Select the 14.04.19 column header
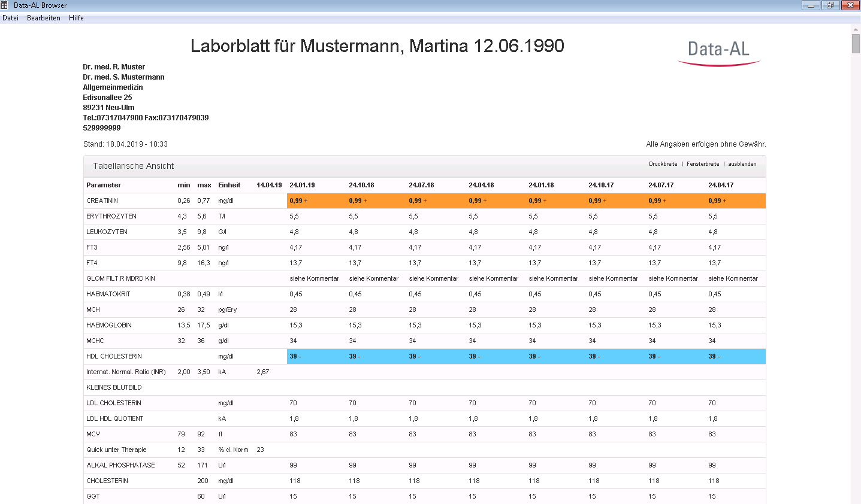Image resolution: width=861 pixels, height=504 pixels. point(269,185)
